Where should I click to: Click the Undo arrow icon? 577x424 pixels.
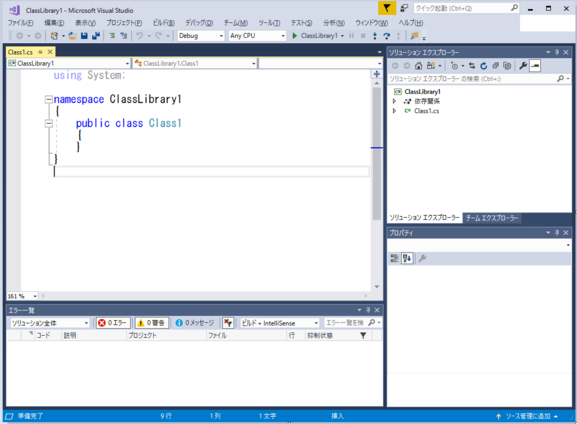point(140,36)
